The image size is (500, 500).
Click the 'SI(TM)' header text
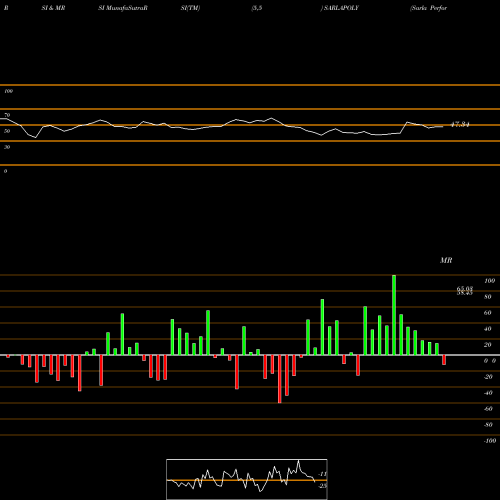click(x=190, y=8)
